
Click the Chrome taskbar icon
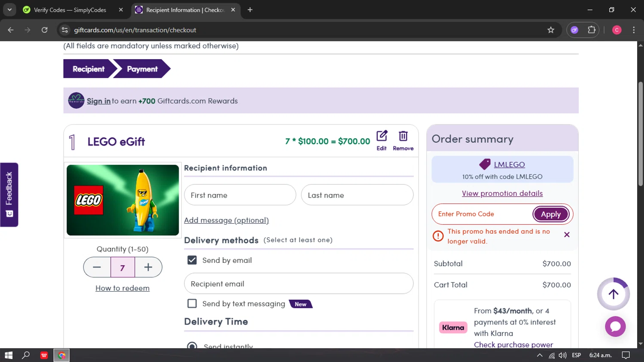click(61, 355)
